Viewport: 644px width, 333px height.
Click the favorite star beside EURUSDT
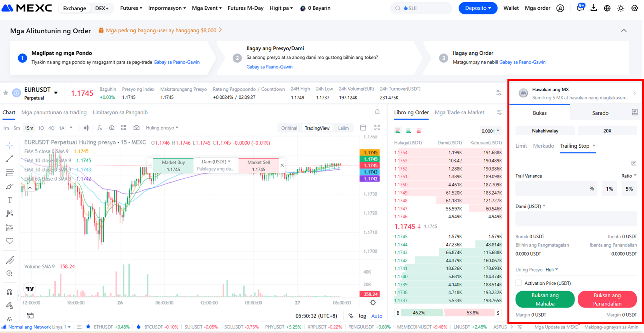[6, 93]
